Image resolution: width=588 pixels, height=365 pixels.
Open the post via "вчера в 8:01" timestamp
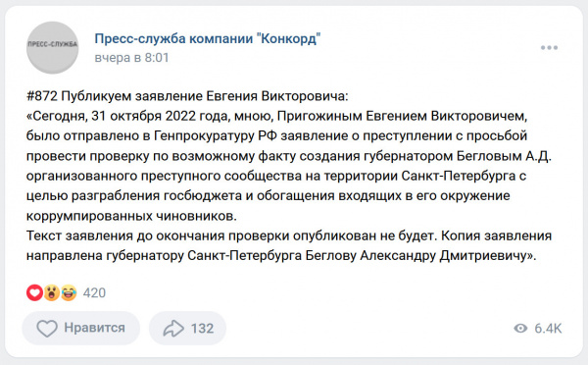click(131, 58)
